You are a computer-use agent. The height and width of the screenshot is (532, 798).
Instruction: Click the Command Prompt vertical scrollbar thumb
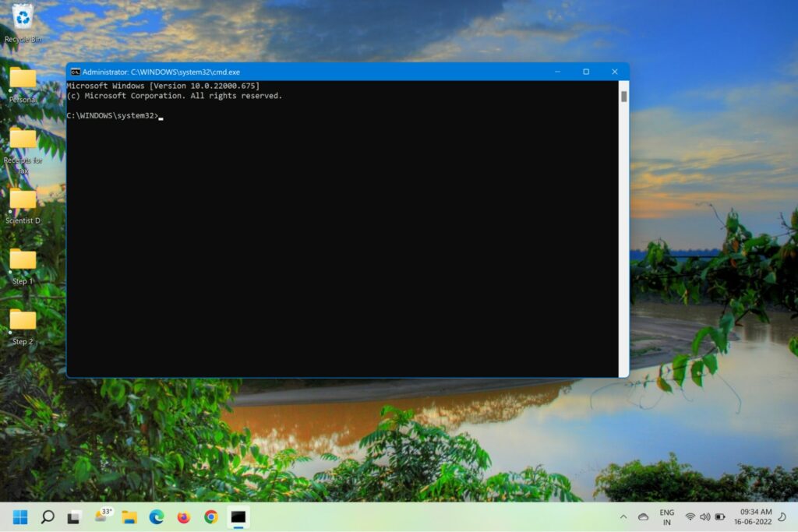click(x=623, y=97)
